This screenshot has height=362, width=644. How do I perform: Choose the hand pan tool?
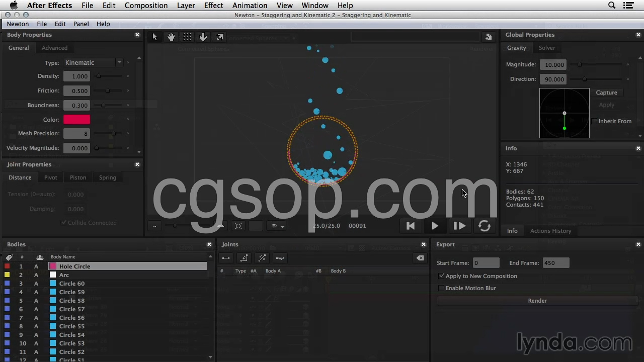click(171, 37)
